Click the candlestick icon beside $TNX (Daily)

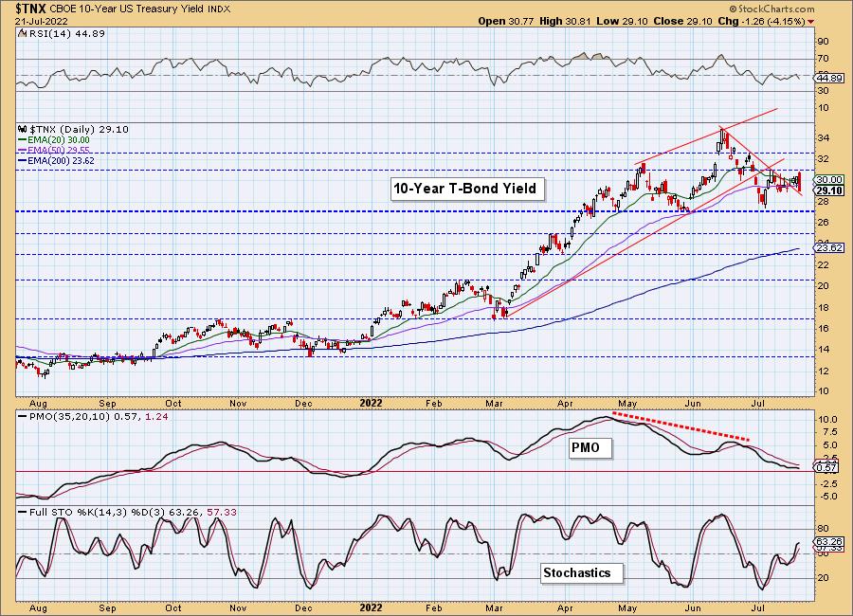[23, 130]
